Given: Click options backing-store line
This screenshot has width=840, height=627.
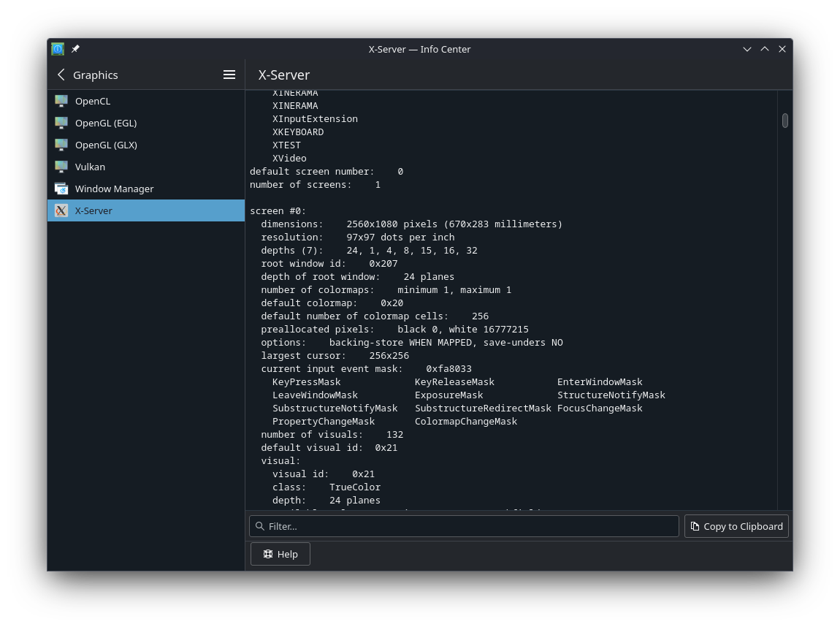Looking at the screenshot, I should (412, 343).
